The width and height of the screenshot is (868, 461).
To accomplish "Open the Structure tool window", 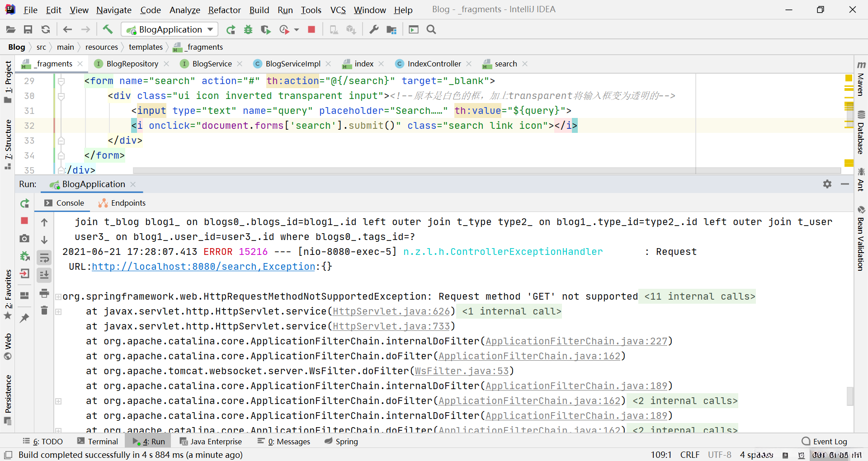I will tap(8, 144).
